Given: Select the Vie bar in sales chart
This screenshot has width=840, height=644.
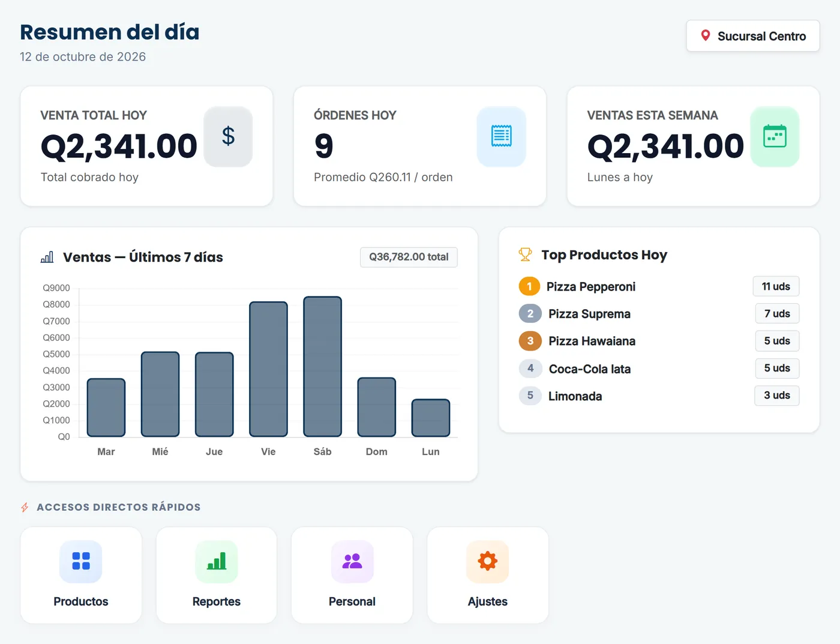Looking at the screenshot, I should pos(269,369).
